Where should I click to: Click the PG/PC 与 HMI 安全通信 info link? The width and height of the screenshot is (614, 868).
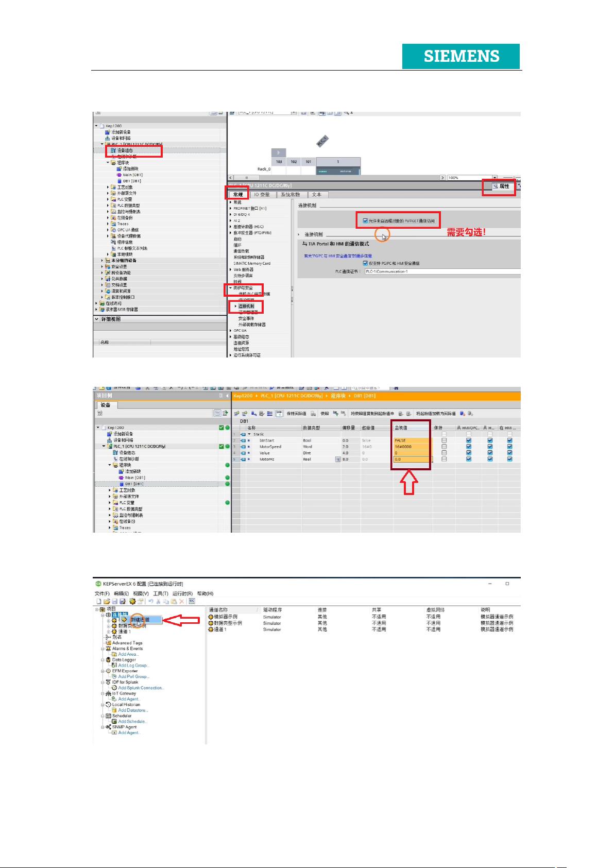(338, 256)
